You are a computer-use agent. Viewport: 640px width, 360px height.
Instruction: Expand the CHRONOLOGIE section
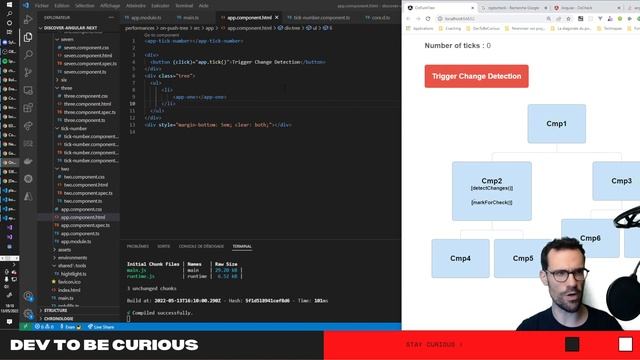(58, 318)
